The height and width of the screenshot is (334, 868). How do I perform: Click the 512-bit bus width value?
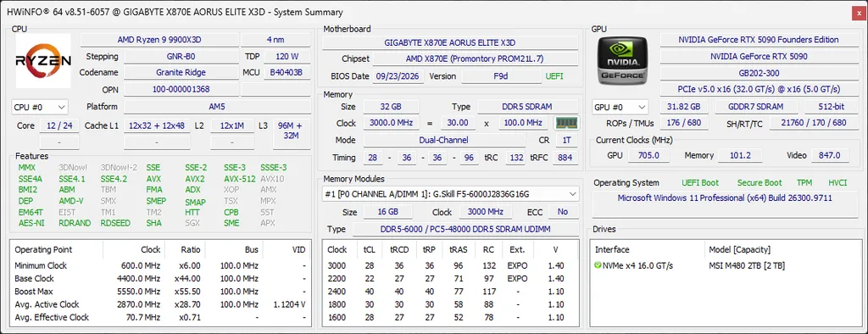coord(831,107)
